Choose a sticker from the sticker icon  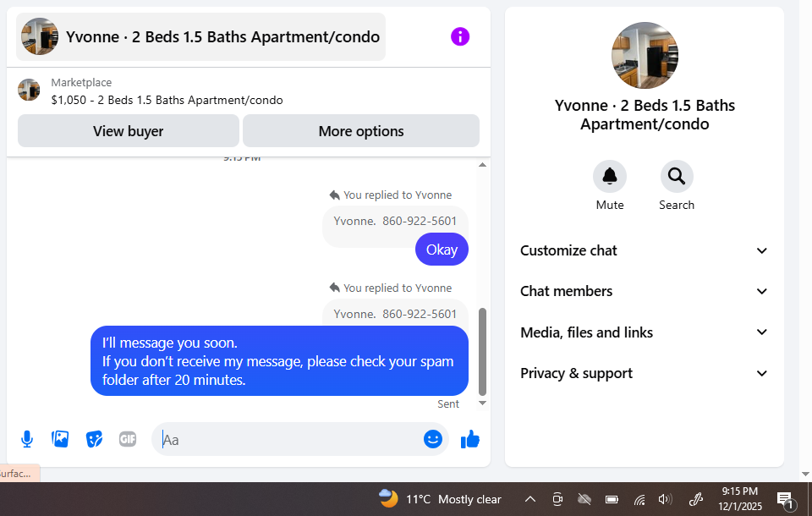click(94, 439)
